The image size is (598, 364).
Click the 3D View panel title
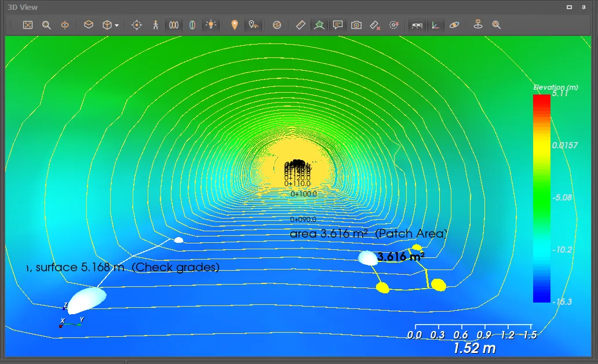(23, 8)
